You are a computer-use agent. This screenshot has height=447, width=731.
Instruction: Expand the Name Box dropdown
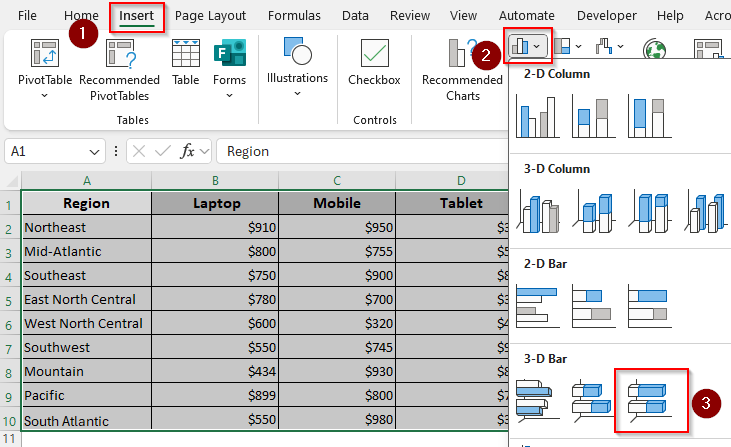point(94,152)
